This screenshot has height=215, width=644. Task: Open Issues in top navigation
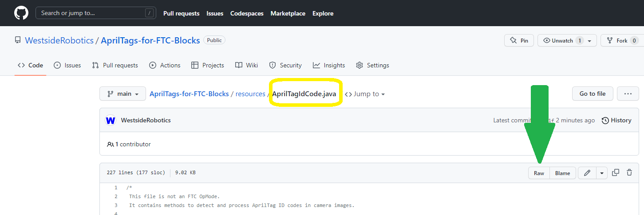click(215, 13)
